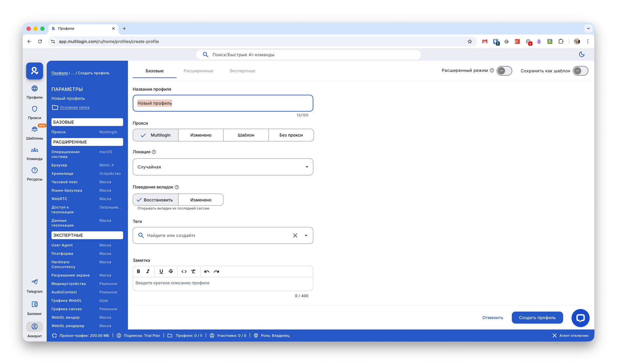The width and height of the screenshot is (617, 364).
Task: Expand the Location dropdown
Action: pos(307,167)
